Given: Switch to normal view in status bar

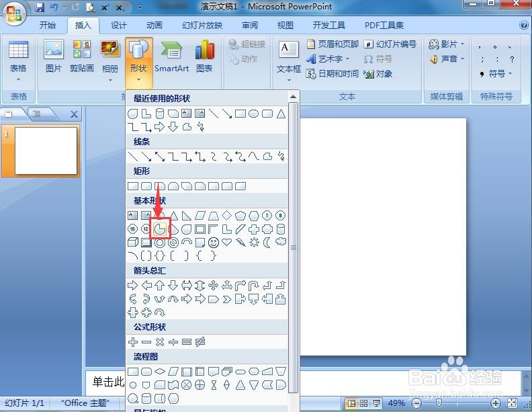Looking at the screenshot, I should pyautogui.click(x=351, y=403).
